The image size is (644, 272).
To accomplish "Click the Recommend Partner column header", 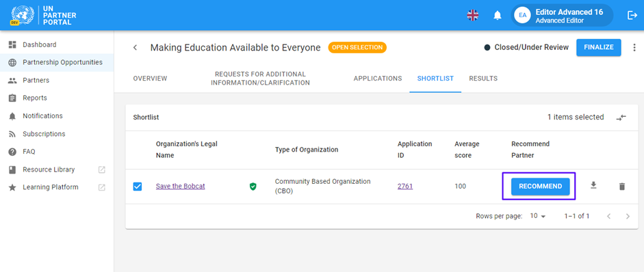I will tap(530, 150).
